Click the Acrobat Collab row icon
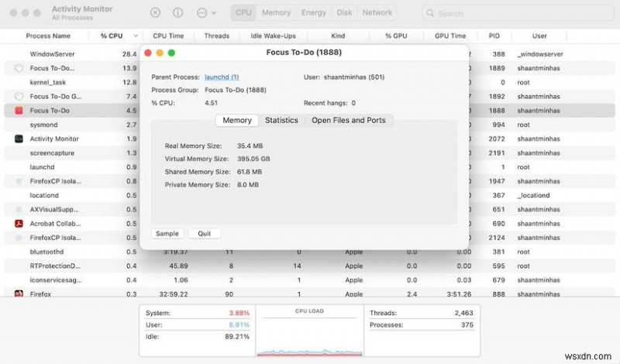 point(19,223)
